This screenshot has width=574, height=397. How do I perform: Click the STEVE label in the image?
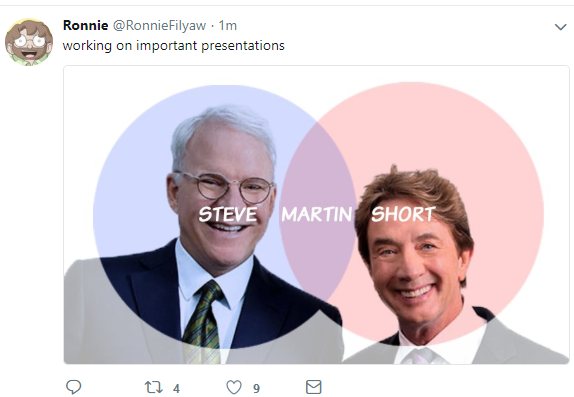(x=228, y=214)
